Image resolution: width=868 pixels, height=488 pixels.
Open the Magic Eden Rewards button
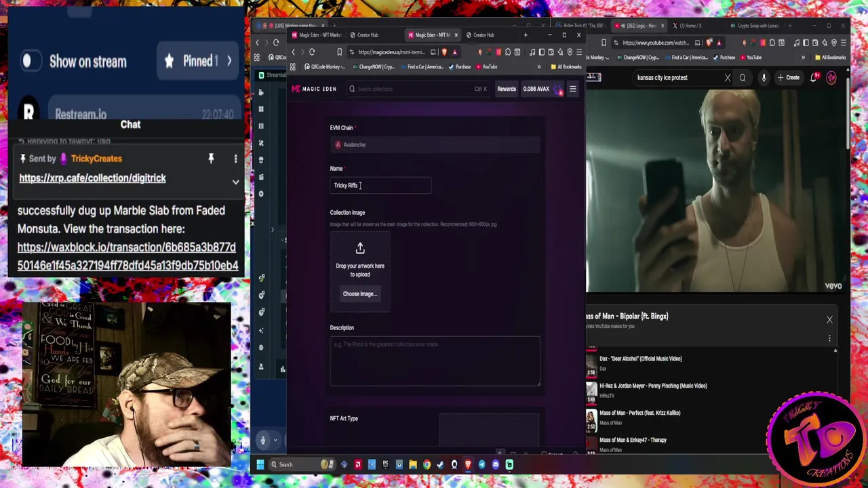pos(507,89)
